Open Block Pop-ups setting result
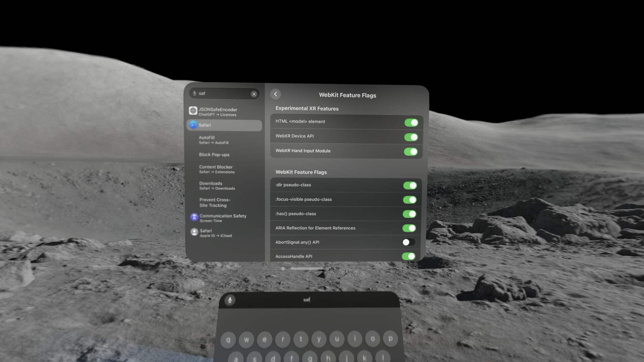The image size is (644, 362). click(x=224, y=155)
